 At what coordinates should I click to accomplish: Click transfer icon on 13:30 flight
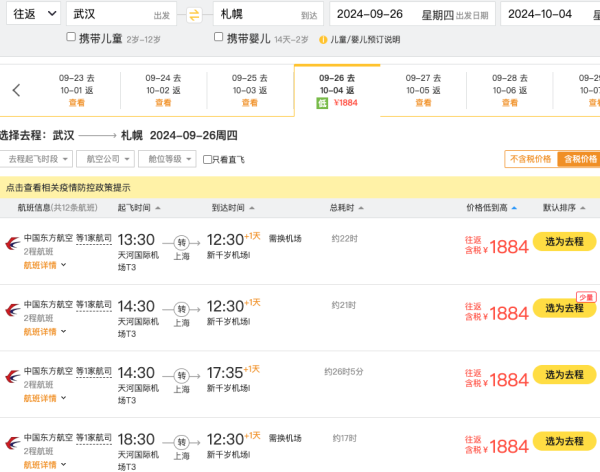[181, 242]
